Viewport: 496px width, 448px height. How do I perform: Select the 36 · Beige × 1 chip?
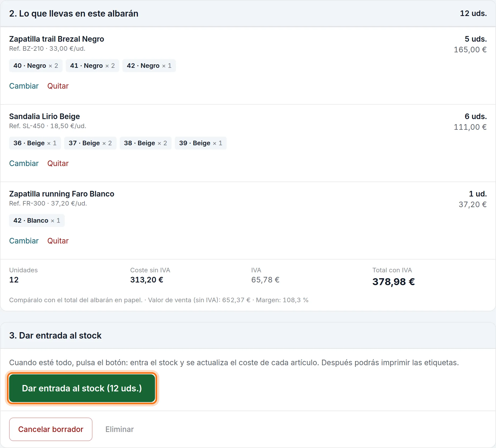(35, 143)
